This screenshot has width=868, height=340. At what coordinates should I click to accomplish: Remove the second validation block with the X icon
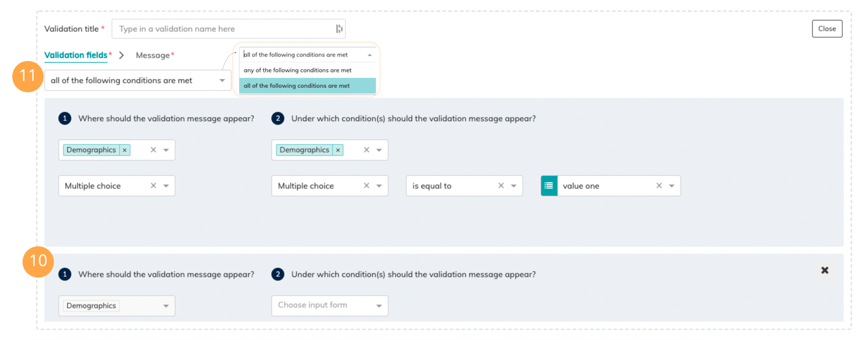click(825, 270)
